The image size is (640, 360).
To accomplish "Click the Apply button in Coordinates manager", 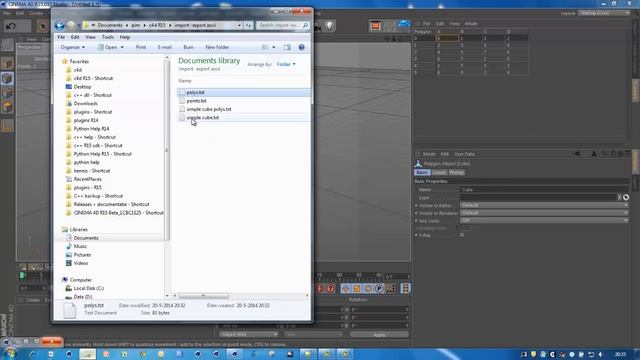I will tap(379, 335).
